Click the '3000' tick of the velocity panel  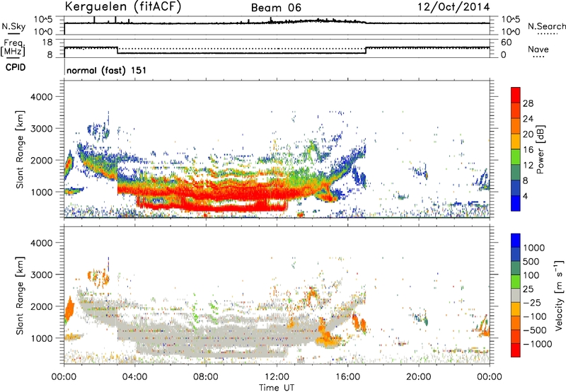41,275
